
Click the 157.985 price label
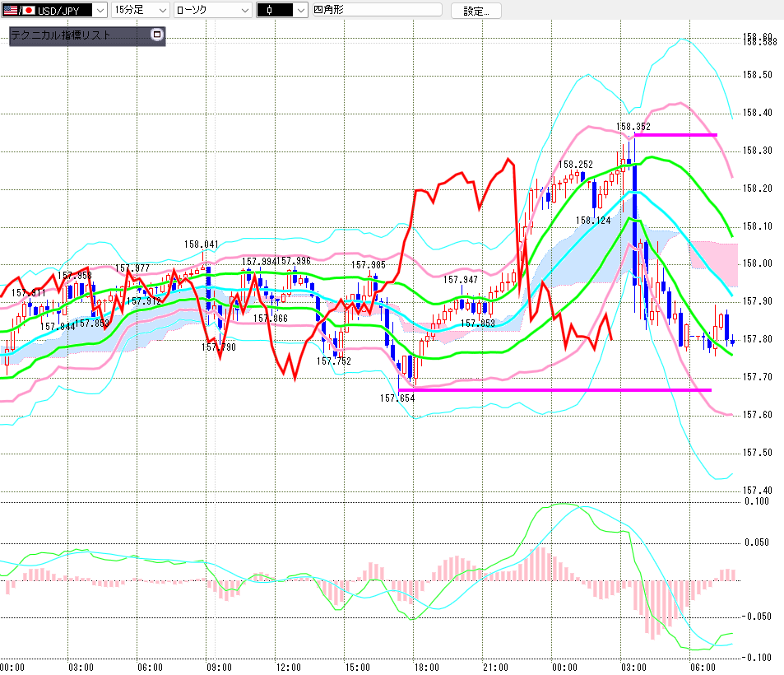click(x=368, y=265)
